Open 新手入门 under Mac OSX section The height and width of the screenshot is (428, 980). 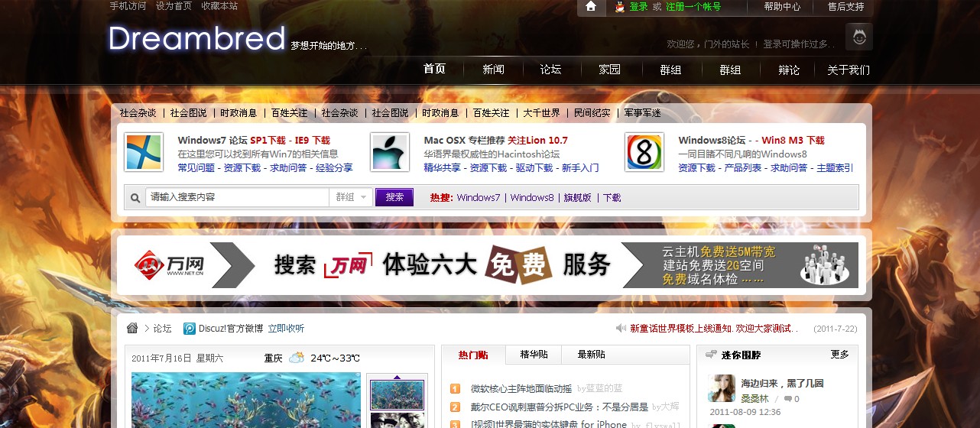[x=580, y=168]
